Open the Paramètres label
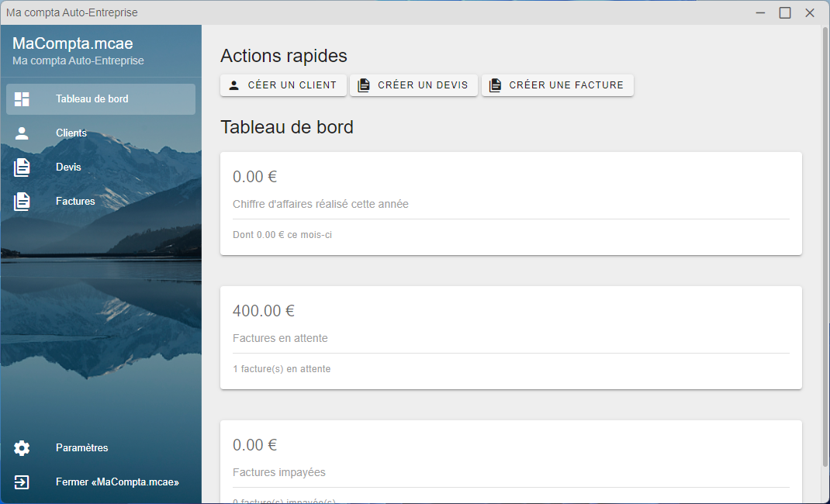830x504 pixels. coord(82,448)
